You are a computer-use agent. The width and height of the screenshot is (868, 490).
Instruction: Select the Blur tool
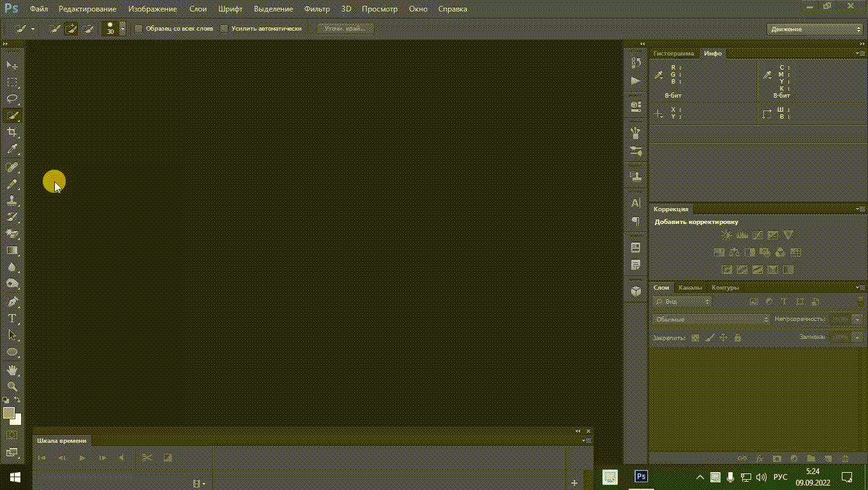12,267
